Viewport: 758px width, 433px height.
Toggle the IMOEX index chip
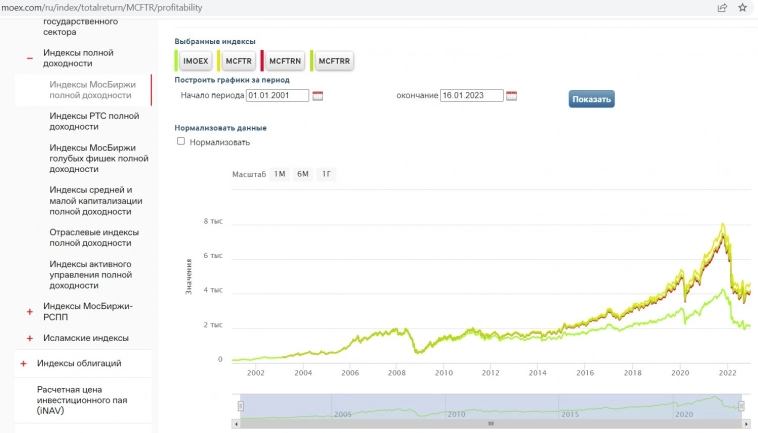(195, 61)
